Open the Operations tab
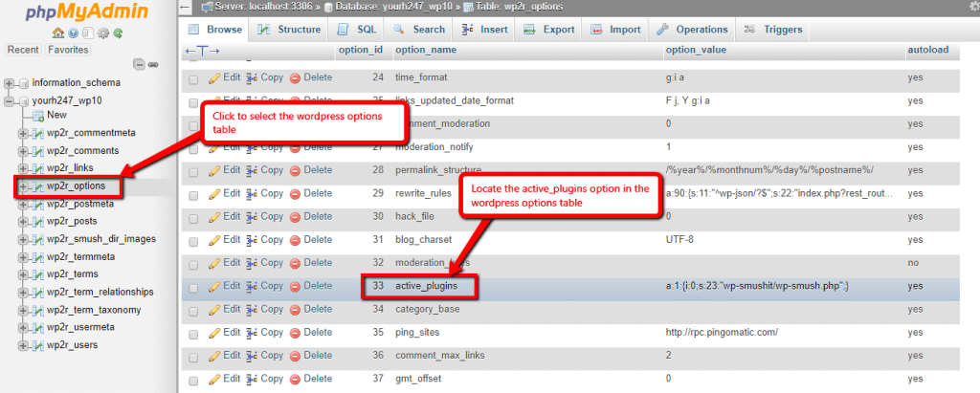The height and width of the screenshot is (393, 980). (692, 30)
